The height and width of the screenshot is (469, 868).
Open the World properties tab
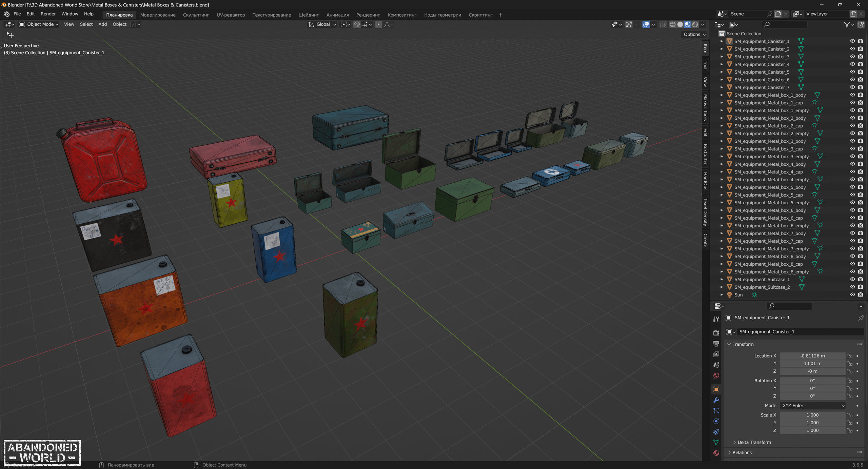716,375
